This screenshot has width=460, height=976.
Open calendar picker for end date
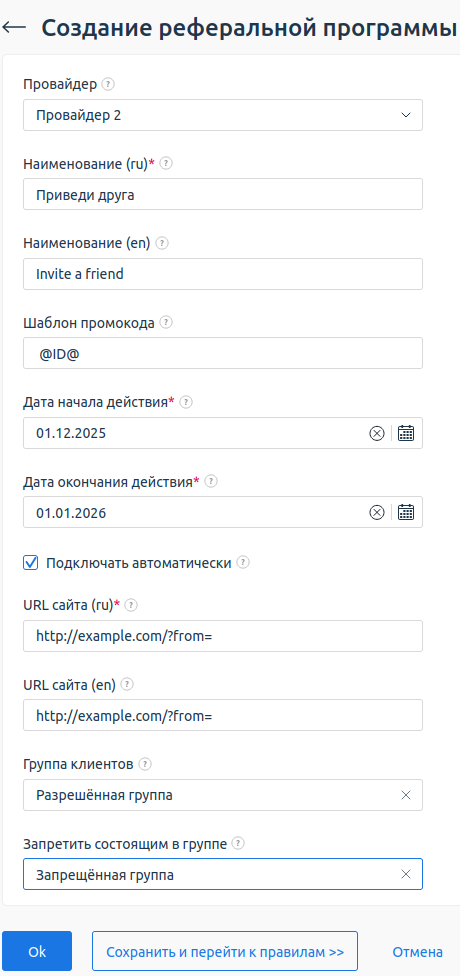point(406,512)
